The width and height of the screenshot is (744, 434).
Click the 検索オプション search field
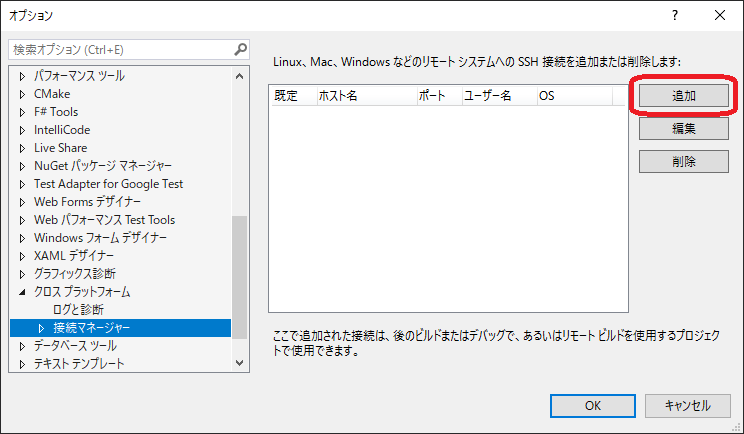point(129,49)
